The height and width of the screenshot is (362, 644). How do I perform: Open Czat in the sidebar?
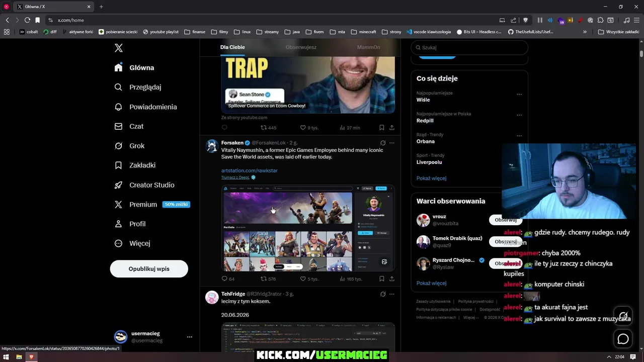[x=129, y=126]
